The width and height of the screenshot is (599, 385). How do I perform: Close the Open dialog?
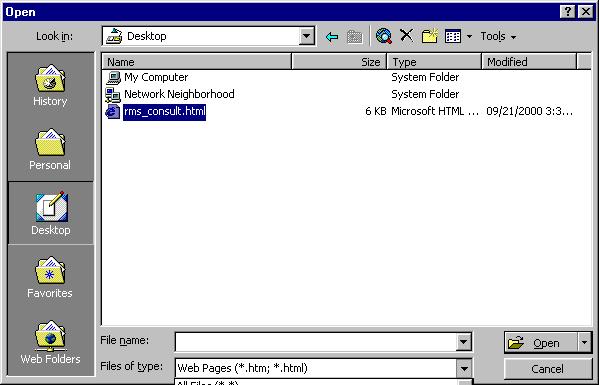(585, 12)
